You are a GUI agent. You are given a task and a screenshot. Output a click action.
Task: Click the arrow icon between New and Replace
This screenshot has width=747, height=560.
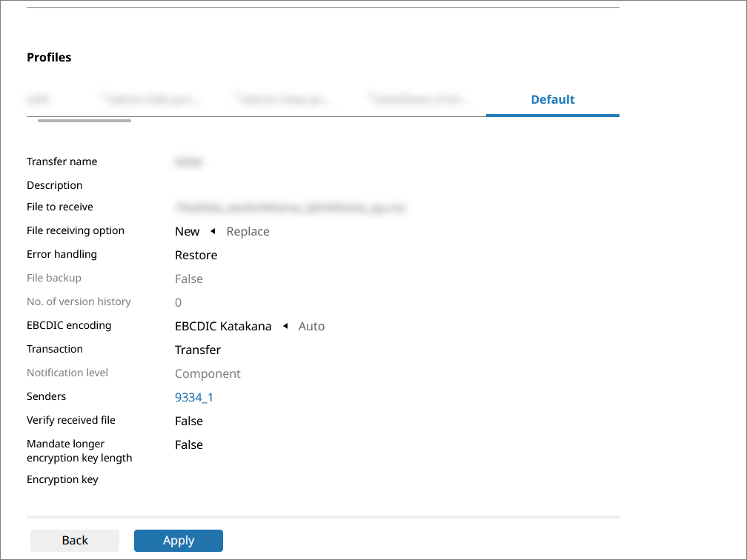(213, 232)
